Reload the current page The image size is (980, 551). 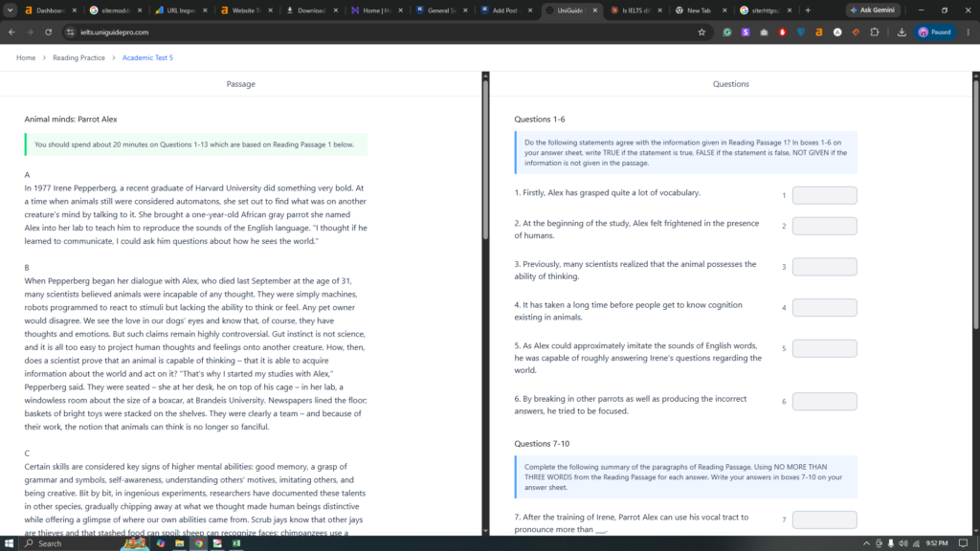[48, 32]
